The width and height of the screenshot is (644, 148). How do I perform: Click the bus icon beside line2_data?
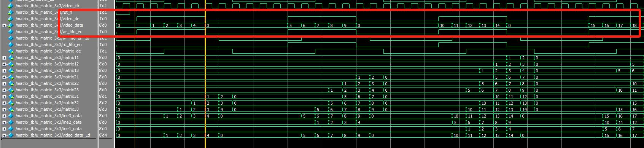tap(11, 123)
